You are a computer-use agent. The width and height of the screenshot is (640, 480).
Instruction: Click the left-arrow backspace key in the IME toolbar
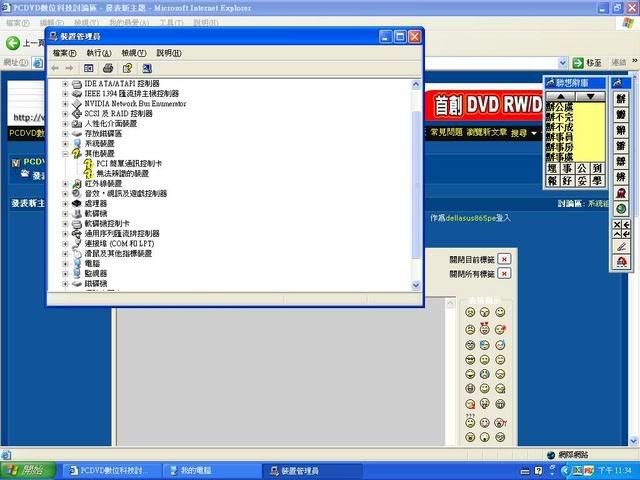pos(626,225)
